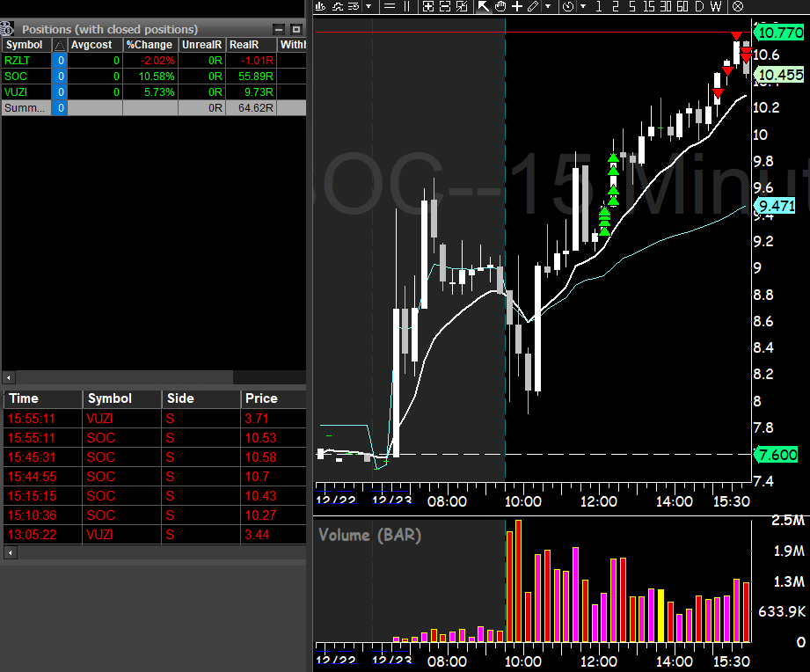Click the bar chart style icon

[320, 7]
